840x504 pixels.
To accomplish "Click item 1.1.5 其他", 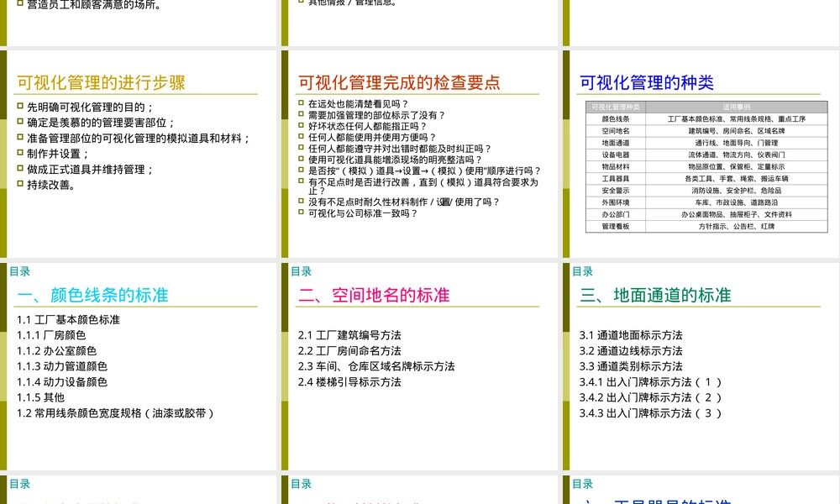I will point(40,397).
